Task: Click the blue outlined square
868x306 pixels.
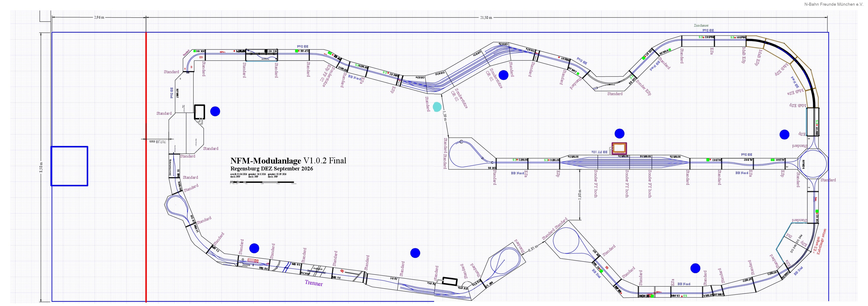Action: click(x=69, y=166)
